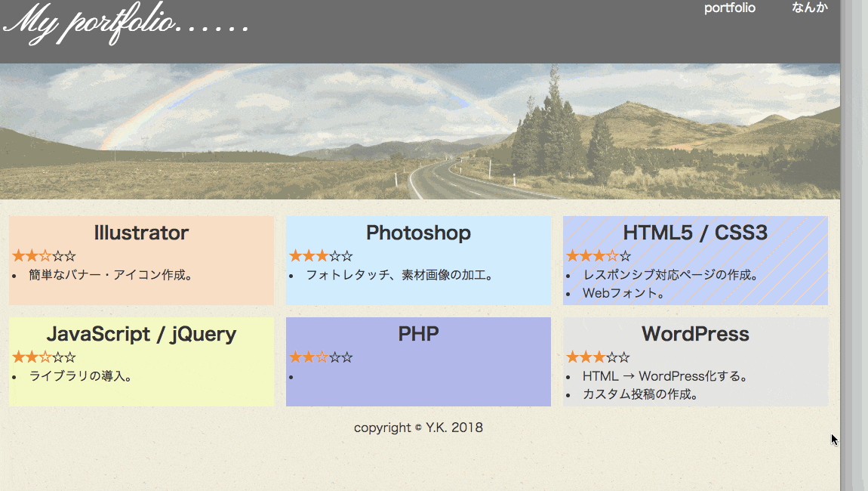
Task: Click the JavaScript / jQuery star rating
Action: tap(44, 357)
